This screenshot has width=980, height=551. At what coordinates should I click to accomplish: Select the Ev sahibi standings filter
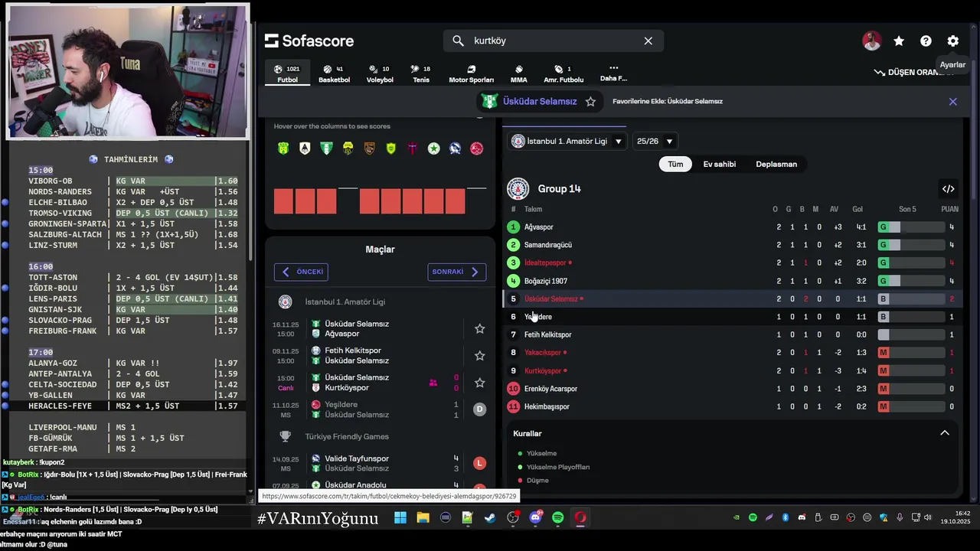[x=720, y=164]
